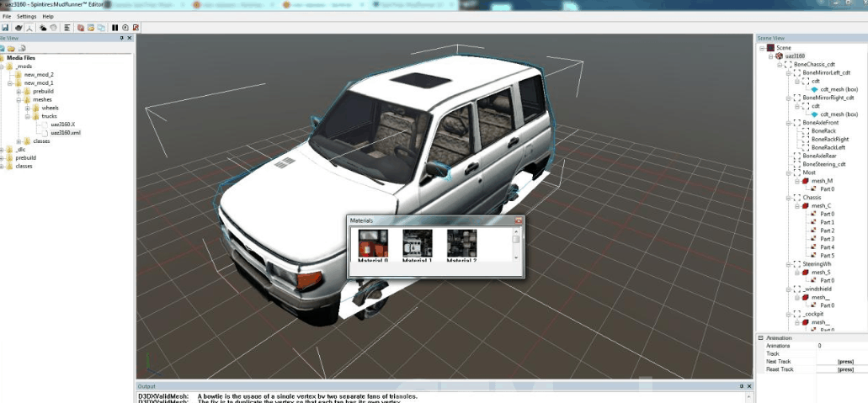Screen dimensions: 868x403
Task: Click the Pause icon in the toolbar
Action: pyautogui.click(x=114, y=28)
